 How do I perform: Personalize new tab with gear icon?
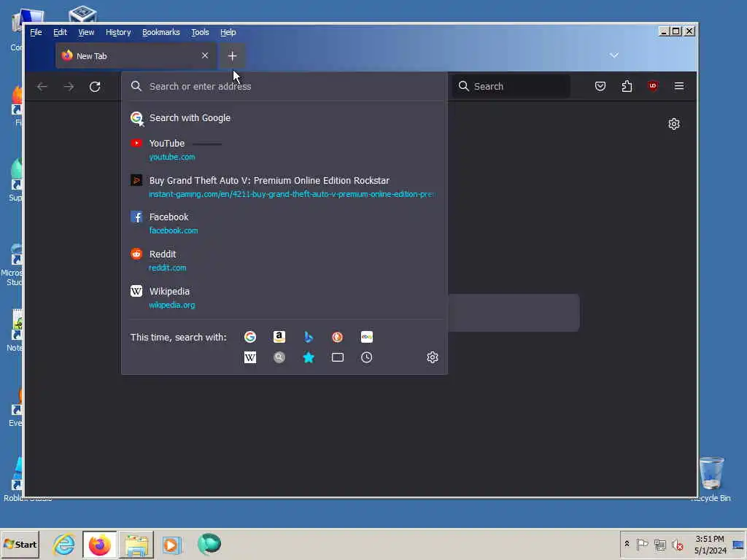673,124
